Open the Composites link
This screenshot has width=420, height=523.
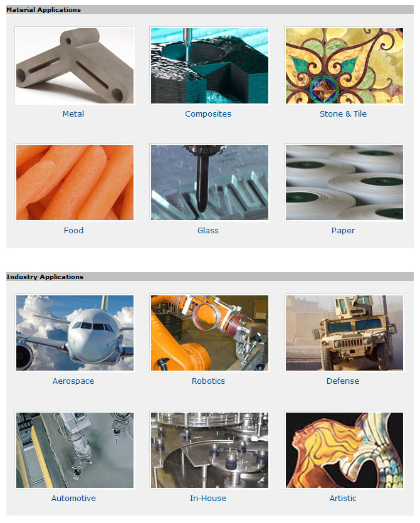tap(208, 114)
